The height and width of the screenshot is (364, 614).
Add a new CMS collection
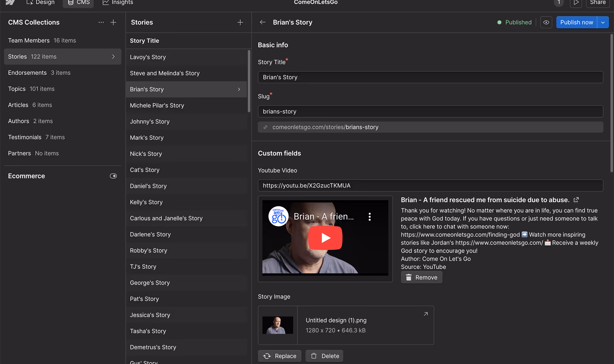tap(113, 22)
